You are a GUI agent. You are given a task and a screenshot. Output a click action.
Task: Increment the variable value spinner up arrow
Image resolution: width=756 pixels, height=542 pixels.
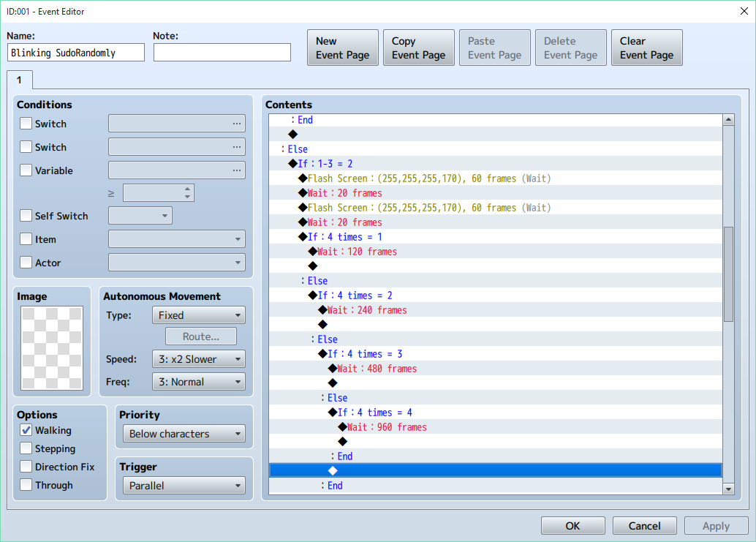pyautogui.click(x=188, y=189)
